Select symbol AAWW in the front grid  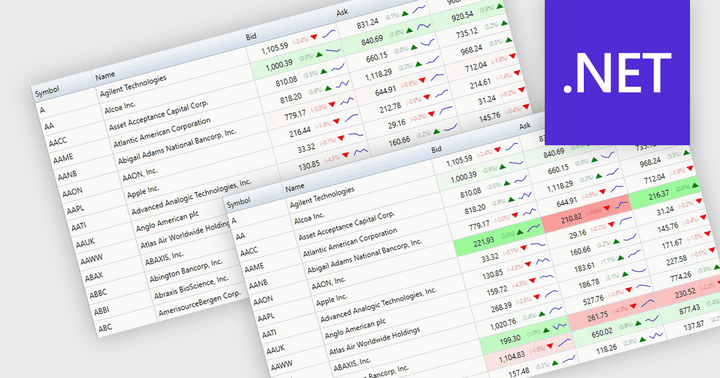coord(281,366)
